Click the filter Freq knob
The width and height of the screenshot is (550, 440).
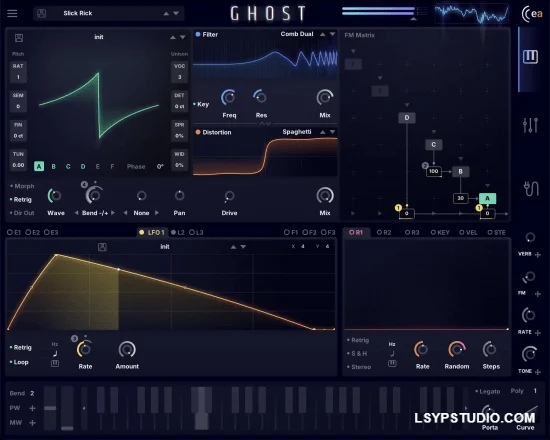(x=229, y=98)
